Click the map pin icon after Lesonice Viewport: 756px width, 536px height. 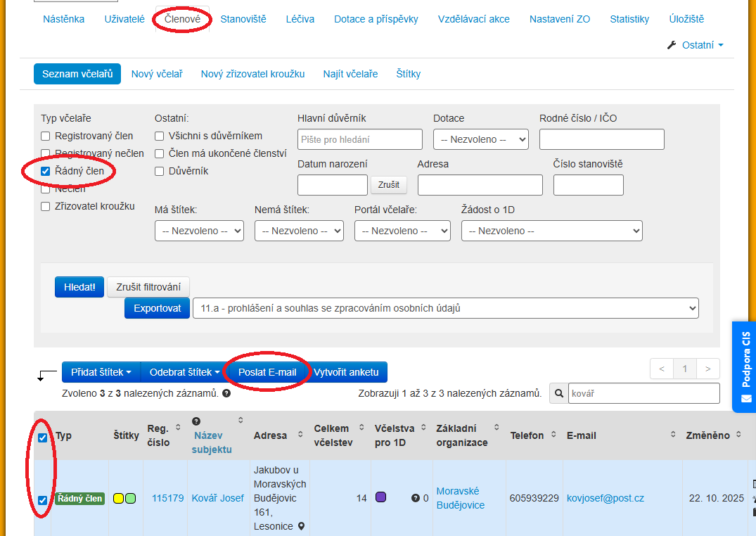coord(302,526)
